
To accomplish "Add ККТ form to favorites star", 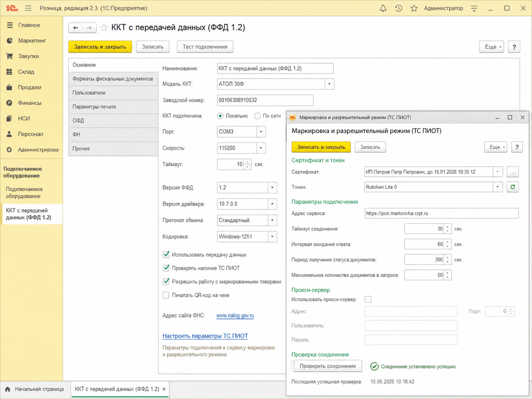I will pos(104,28).
